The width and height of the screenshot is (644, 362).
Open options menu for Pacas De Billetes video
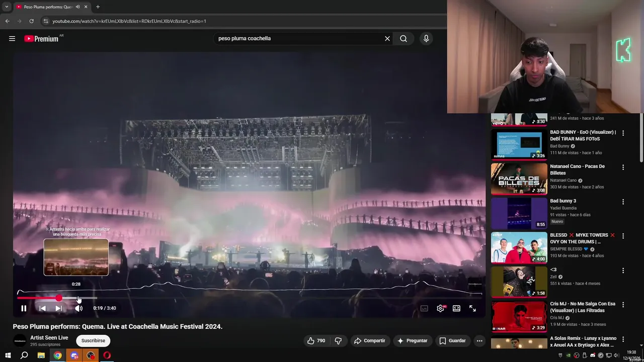pyautogui.click(x=623, y=167)
